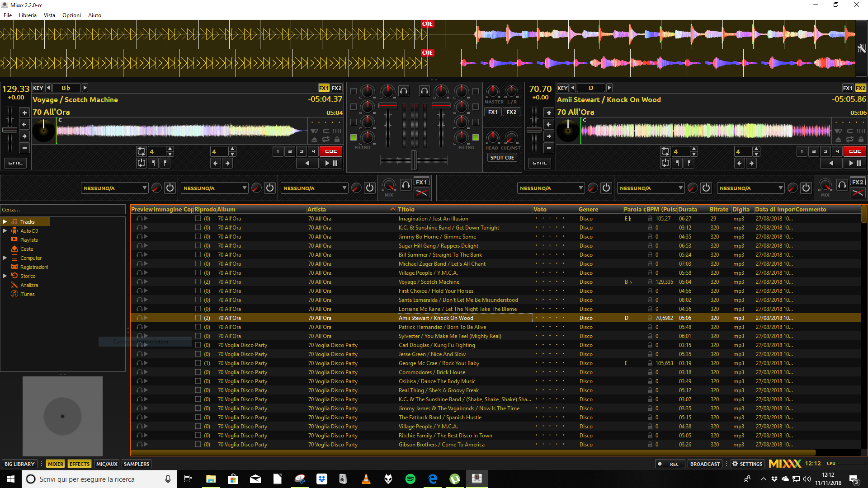Image resolution: width=868 pixels, height=488 pixels.
Task: Open Spotify from the taskbar
Action: 410,479
